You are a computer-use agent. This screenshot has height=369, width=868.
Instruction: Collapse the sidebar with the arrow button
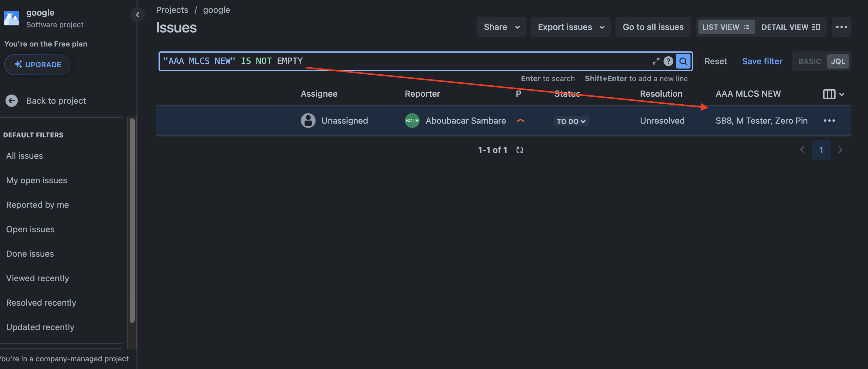[x=137, y=14]
